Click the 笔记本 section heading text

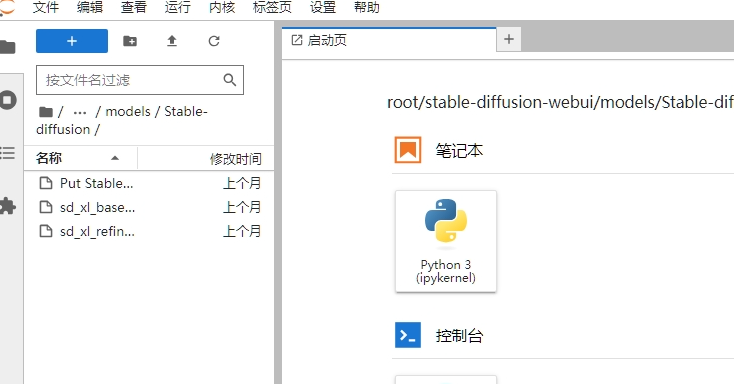click(459, 151)
